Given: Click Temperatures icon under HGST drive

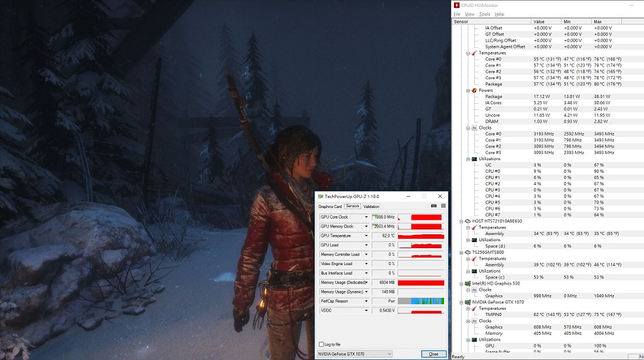Looking at the screenshot, I should 474,227.
